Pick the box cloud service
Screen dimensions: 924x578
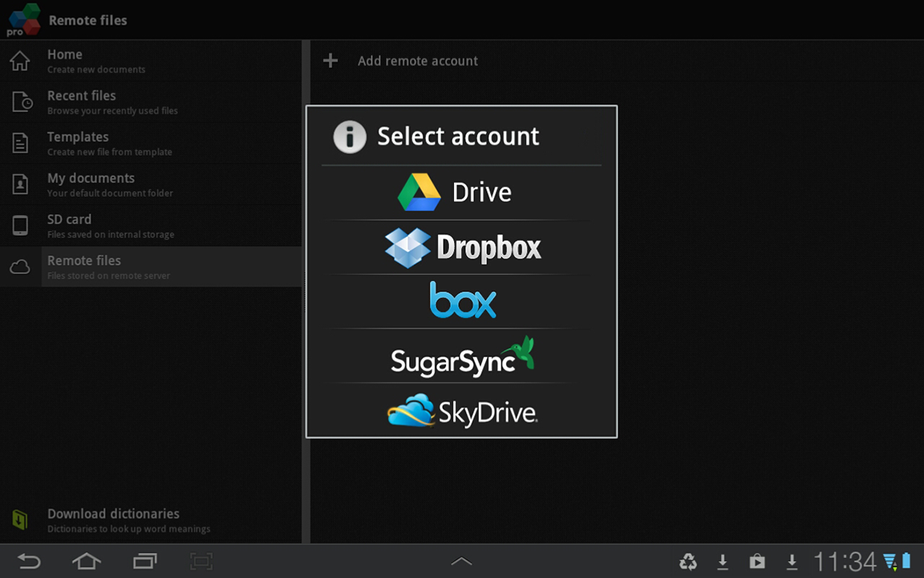tap(461, 301)
